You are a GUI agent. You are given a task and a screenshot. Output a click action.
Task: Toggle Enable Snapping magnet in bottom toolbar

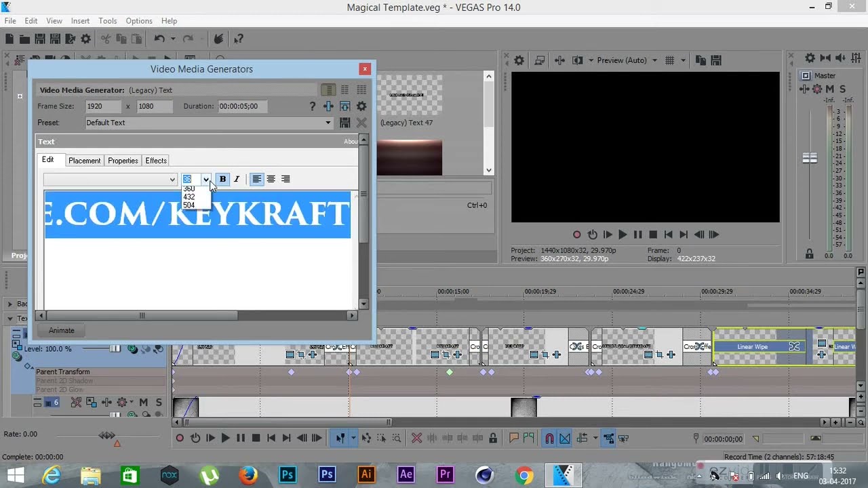pyautogui.click(x=550, y=439)
